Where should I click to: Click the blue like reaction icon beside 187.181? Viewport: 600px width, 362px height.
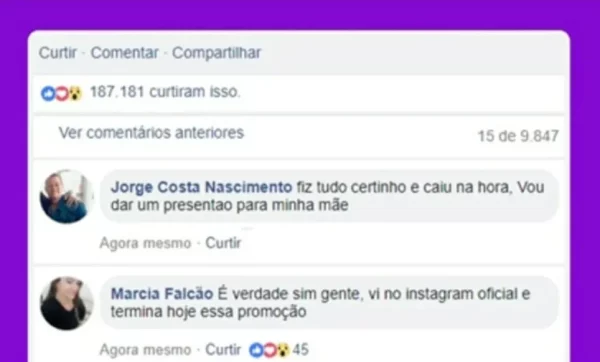48,94
